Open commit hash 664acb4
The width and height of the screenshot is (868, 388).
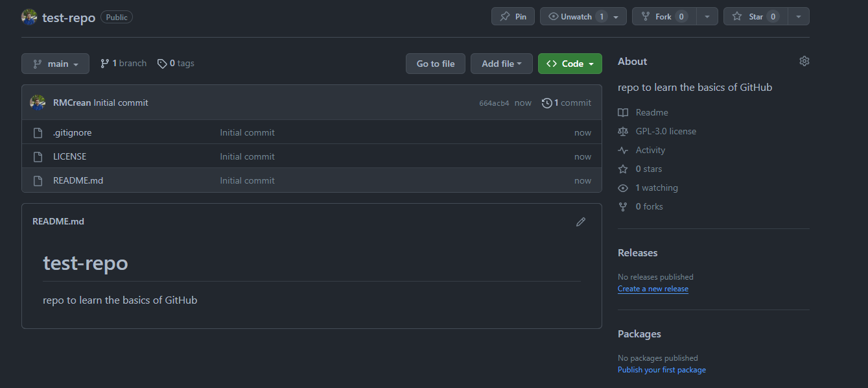coord(494,103)
